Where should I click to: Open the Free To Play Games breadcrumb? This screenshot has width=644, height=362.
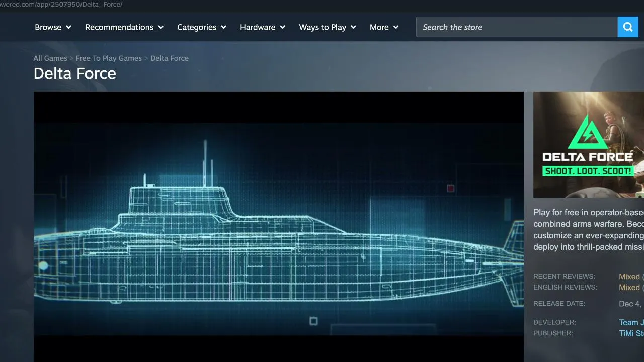(109, 58)
